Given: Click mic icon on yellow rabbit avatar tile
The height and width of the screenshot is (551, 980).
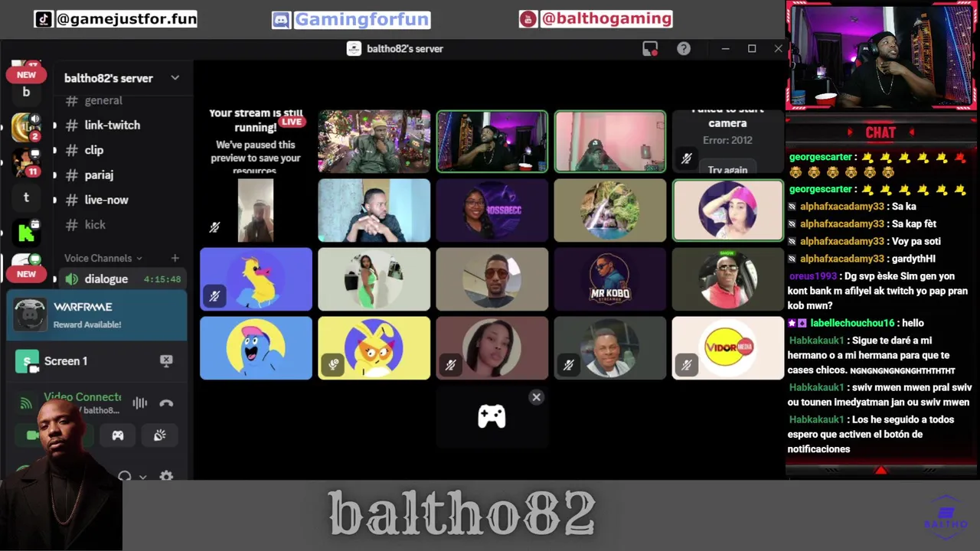Looking at the screenshot, I should point(332,365).
